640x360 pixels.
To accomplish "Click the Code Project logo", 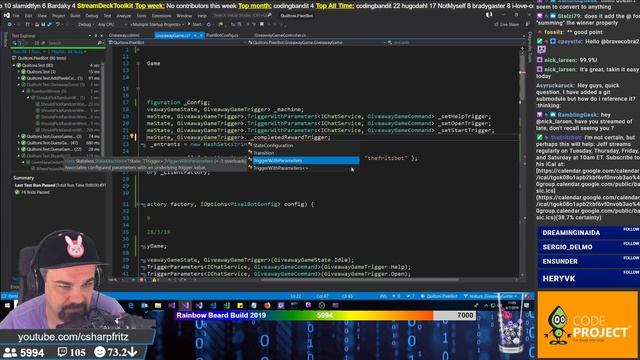I will click(587, 324).
